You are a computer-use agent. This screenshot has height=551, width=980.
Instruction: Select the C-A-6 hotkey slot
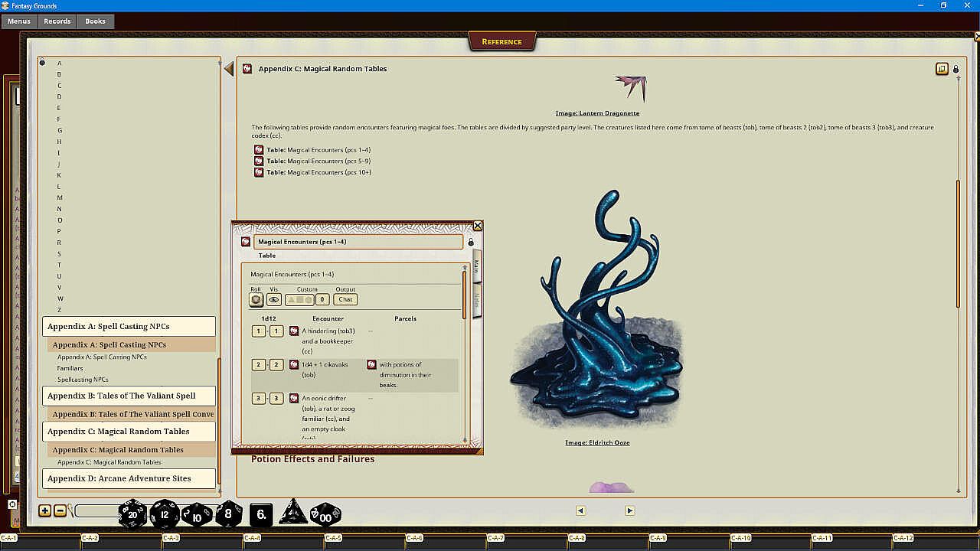[446, 542]
